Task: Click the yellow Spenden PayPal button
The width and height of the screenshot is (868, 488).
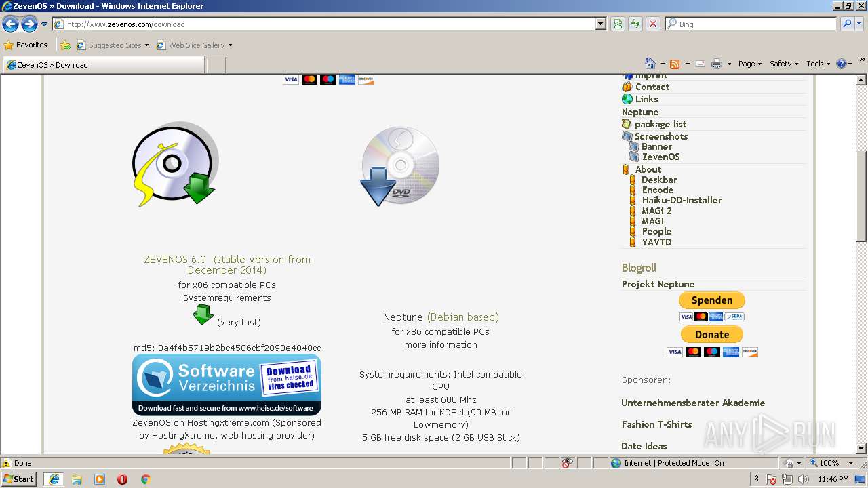Action: tap(711, 300)
